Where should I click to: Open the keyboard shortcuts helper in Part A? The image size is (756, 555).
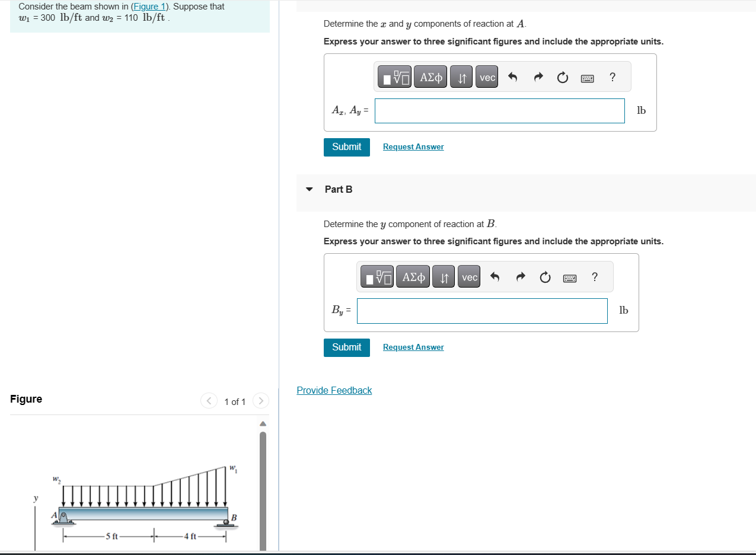[x=587, y=78]
